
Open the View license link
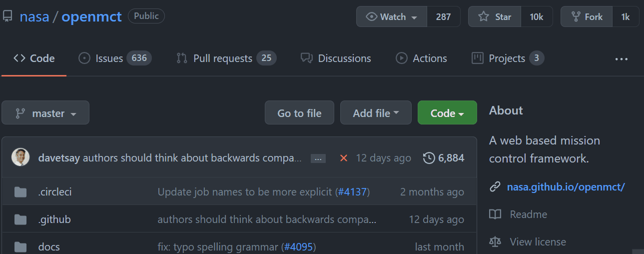tap(538, 242)
